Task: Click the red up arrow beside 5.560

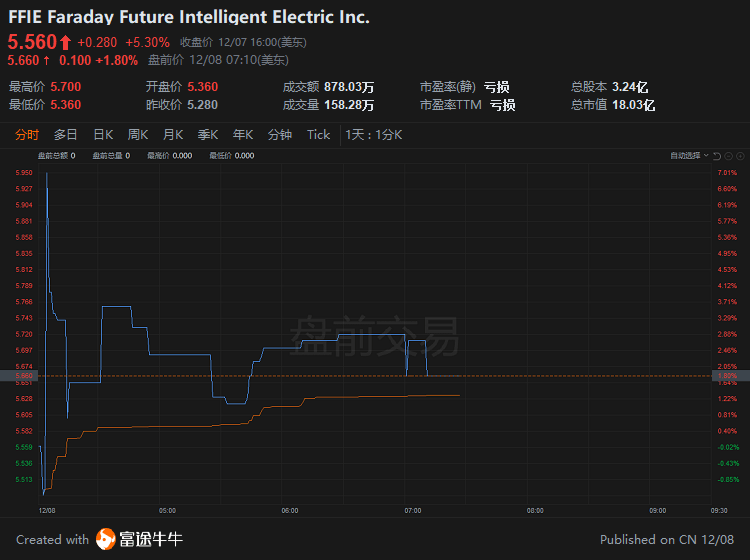Action: [66, 43]
